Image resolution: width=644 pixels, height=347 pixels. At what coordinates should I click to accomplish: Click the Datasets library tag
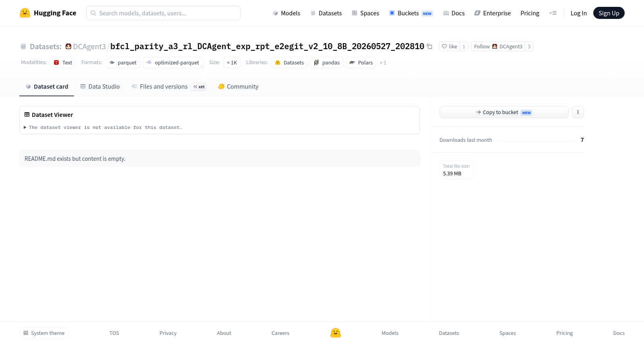click(289, 62)
